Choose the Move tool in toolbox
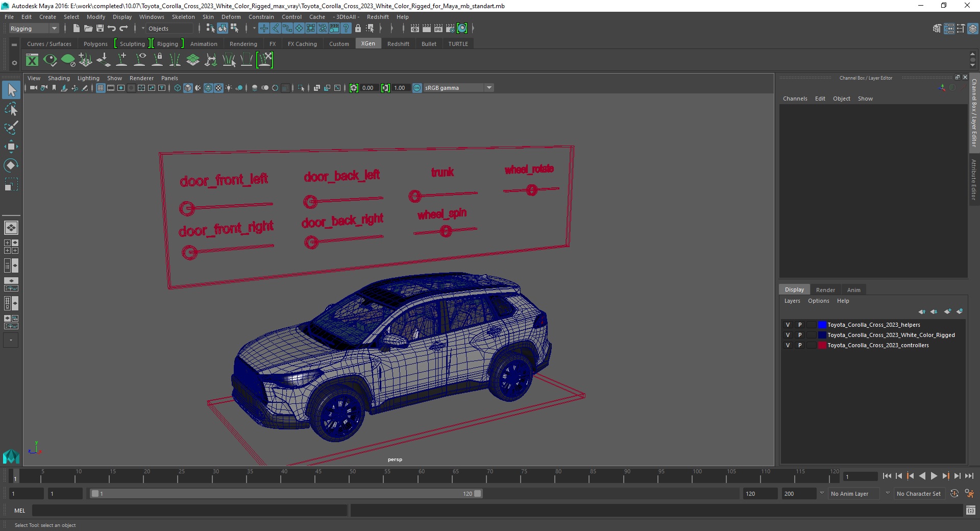Screen dimensions: 980x531 pos(11,147)
